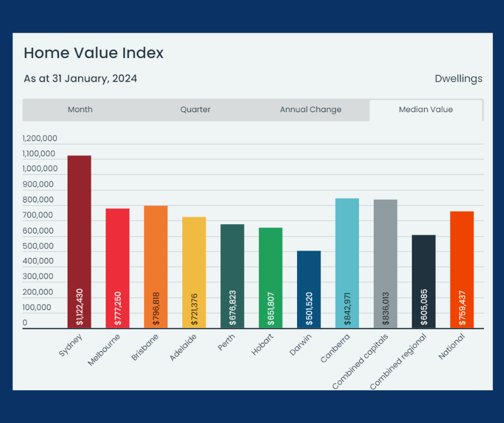Click the $1,122,430 value label
This screenshot has width=504, height=423.
pyautogui.click(x=80, y=307)
